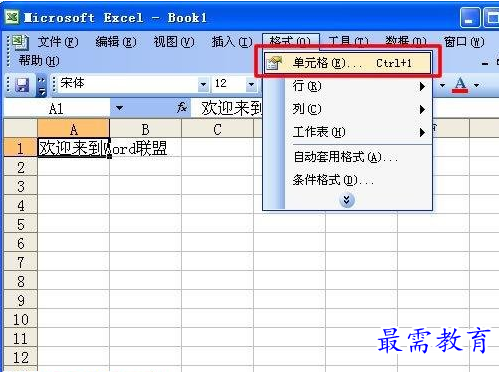Screen dimensions: 499x372
Task: Select row 12 header
Action: tap(20, 357)
